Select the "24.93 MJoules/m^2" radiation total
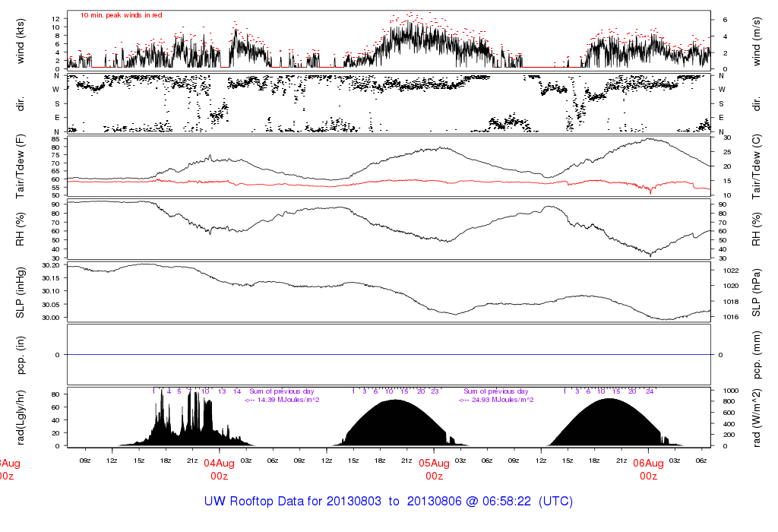Viewport: 778px width, 532px height. [x=503, y=400]
